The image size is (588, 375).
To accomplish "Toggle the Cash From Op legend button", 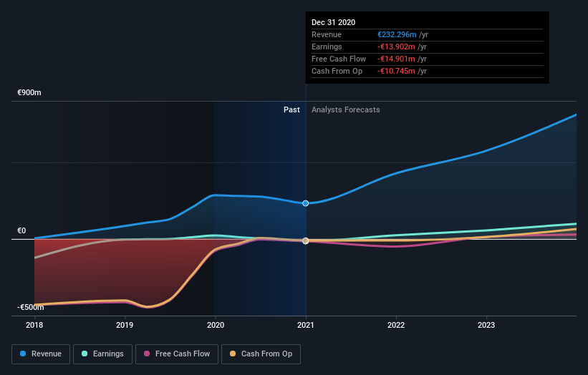I will tap(261, 354).
